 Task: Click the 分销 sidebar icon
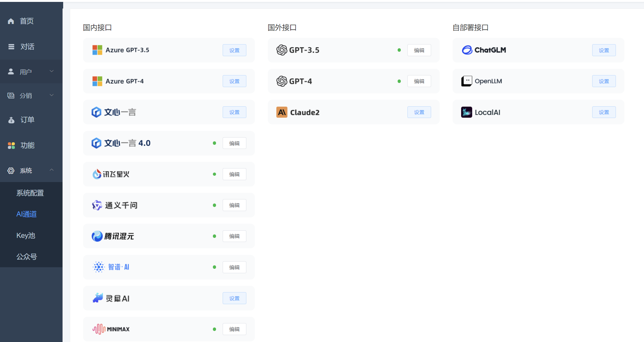tap(11, 95)
